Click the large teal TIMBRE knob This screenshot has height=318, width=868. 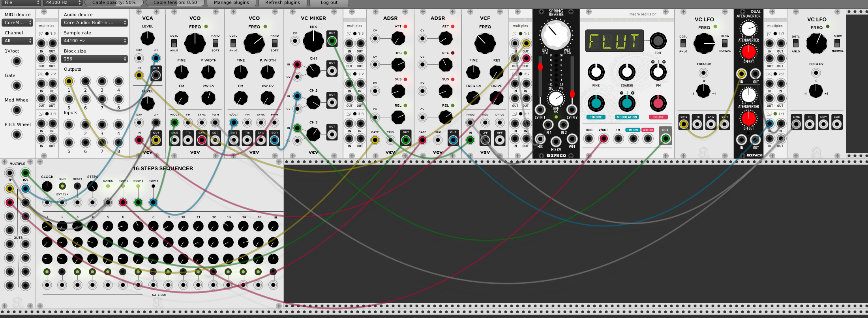point(596,103)
